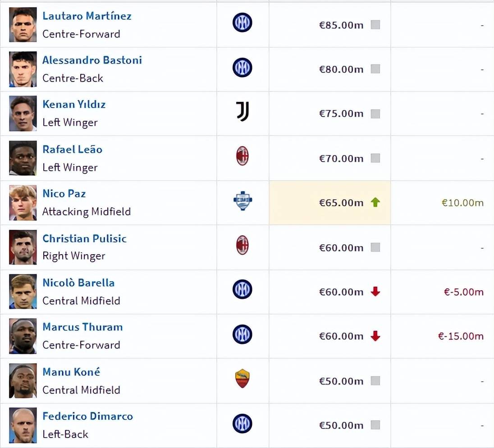Click Nico Paz's portrait photo
Viewport: 494px width, 448px height.
pyautogui.click(x=23, y=202)
